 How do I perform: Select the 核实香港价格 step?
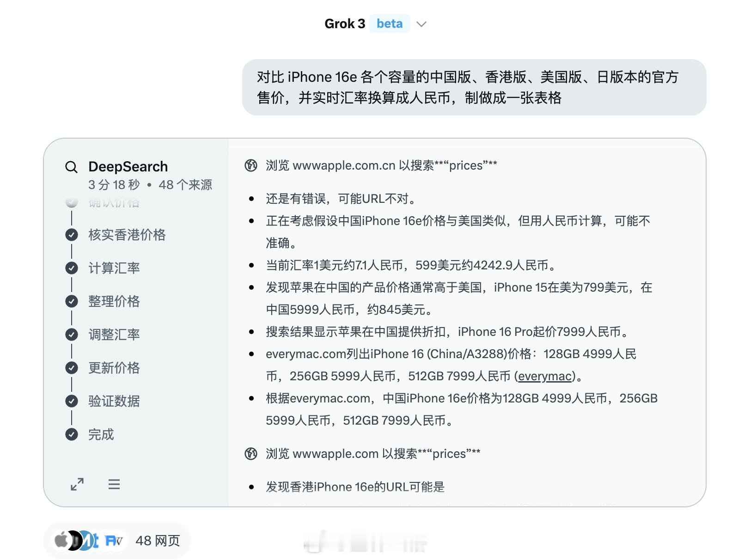(x=127, y=235)
